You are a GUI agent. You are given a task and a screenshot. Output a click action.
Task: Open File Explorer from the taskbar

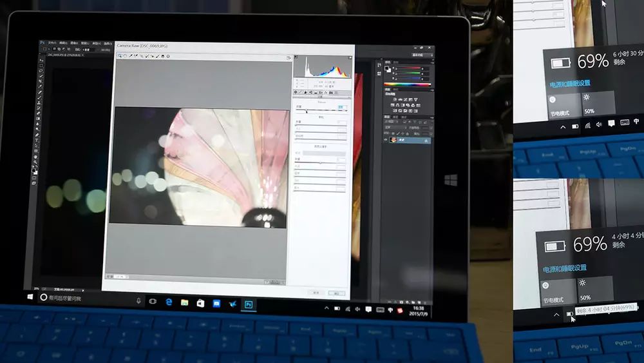(184, 302)
